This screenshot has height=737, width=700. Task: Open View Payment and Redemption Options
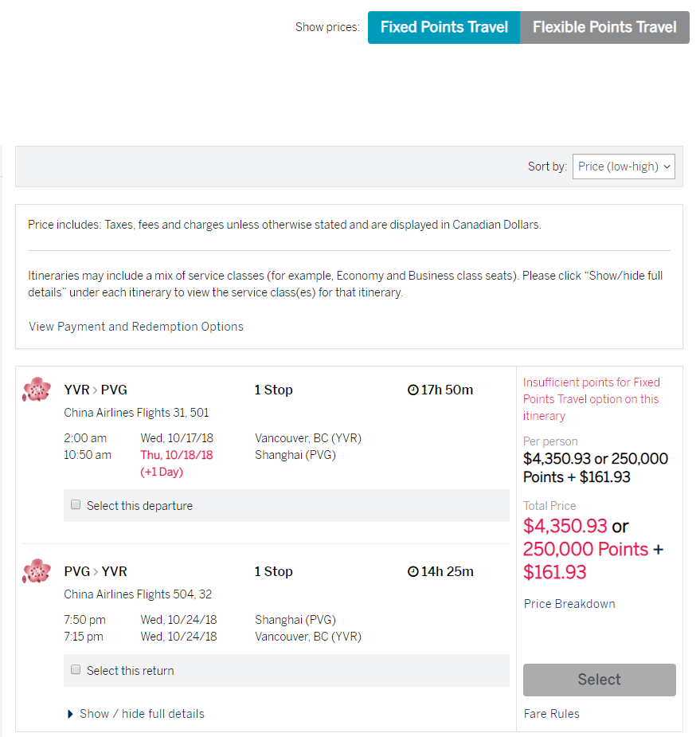click(136, 327)
